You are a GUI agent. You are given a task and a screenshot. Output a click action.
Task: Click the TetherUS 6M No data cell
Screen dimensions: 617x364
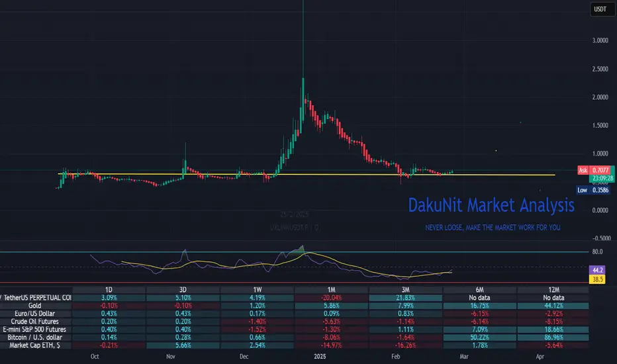tap(480, 298)
